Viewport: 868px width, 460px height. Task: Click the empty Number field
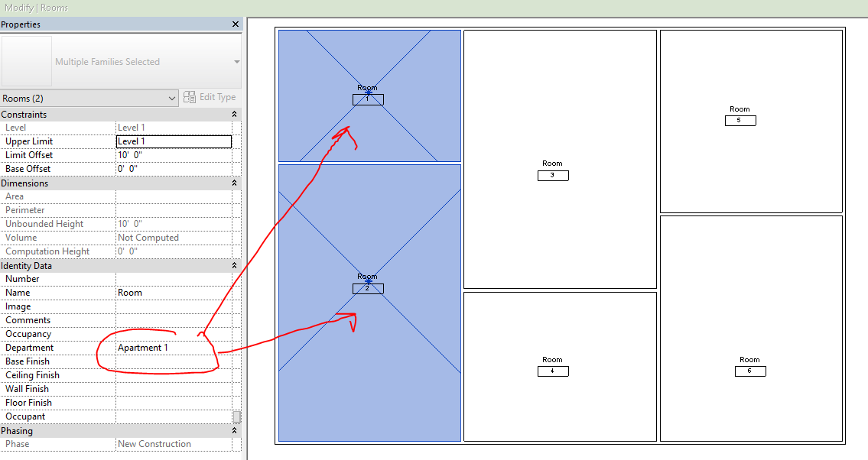(x=173, y=278)
